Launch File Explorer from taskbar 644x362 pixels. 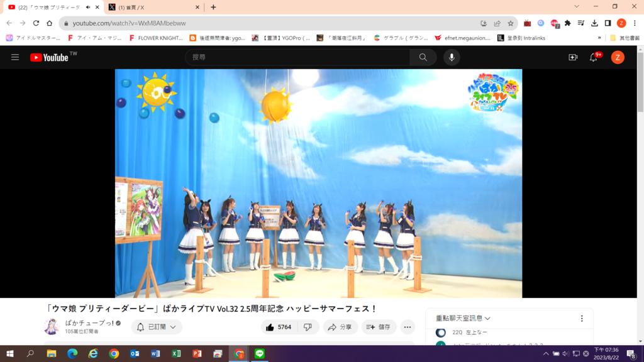[52, 353]
